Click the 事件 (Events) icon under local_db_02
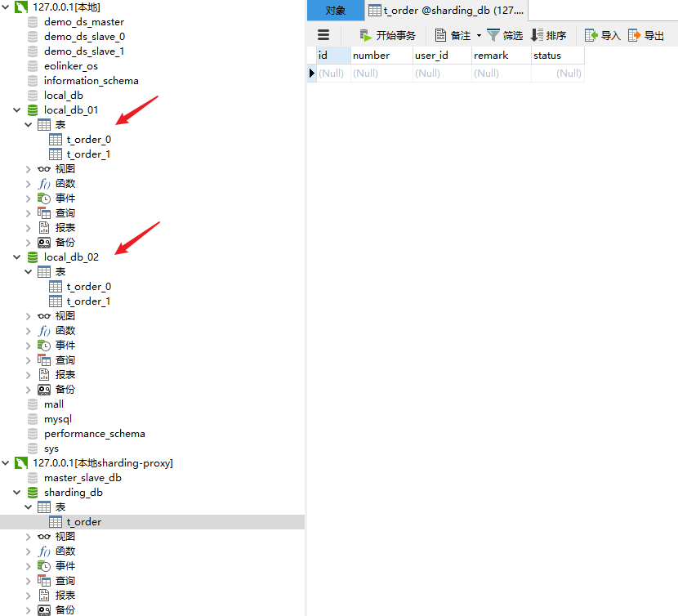Viewport: 678px width, 616px height. coord(57,345)
